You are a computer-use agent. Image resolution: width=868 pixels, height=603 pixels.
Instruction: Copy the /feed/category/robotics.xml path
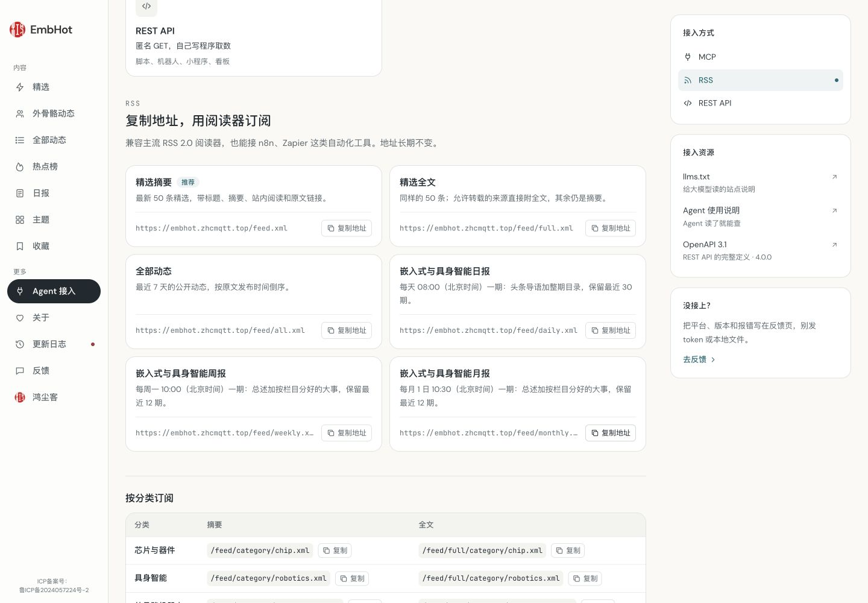[352, 578]
